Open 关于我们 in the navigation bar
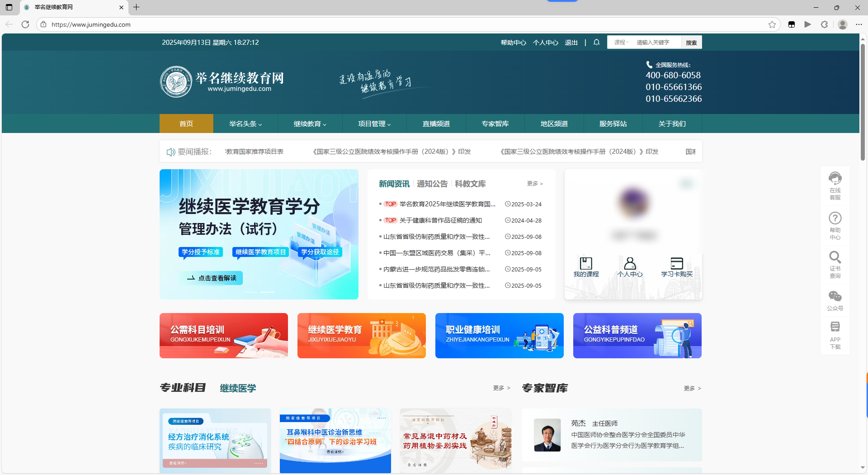This screenshot has height=475, width=868. point(672,123)
